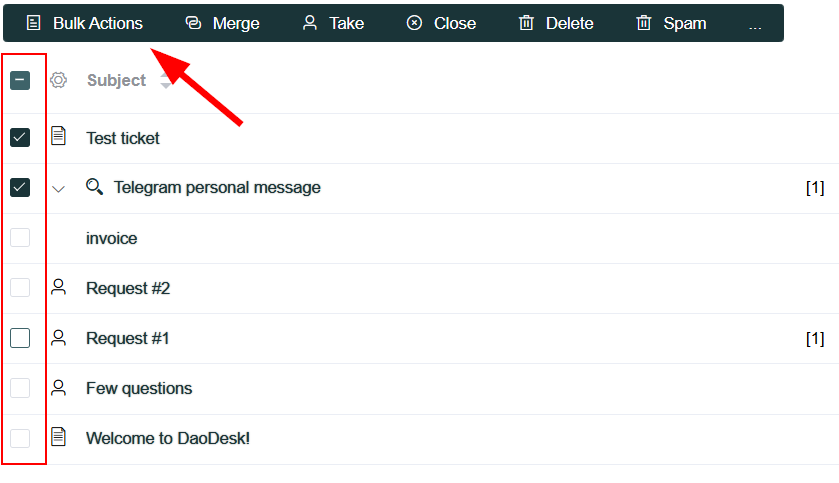Click the magnifier icon on Telegram message
839x483 pixels.
coord(94,187)
